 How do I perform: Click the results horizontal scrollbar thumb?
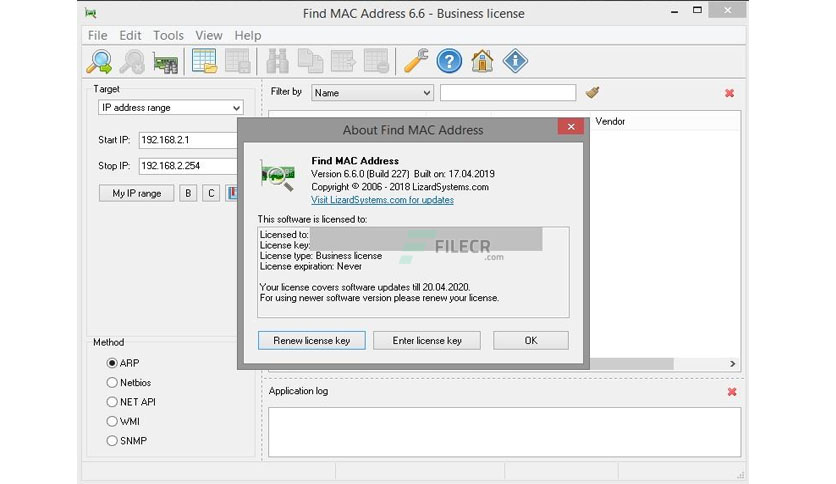click(631, 364)
